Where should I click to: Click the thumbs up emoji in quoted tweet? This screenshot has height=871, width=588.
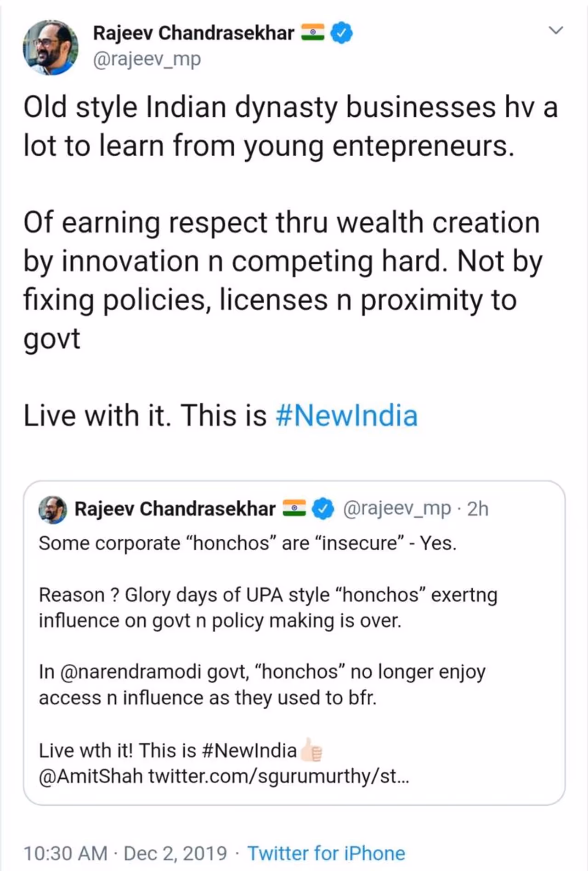311,750
